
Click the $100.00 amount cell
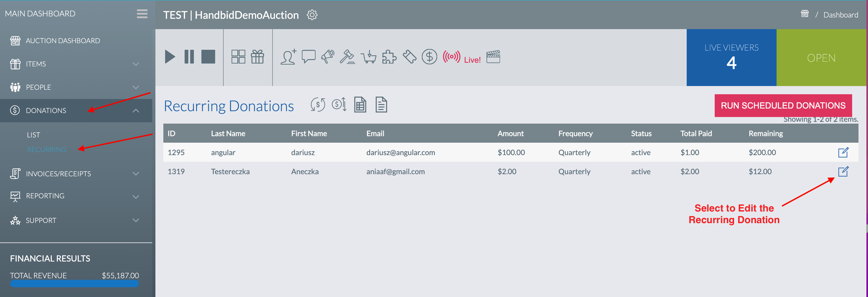click(511, 152)
